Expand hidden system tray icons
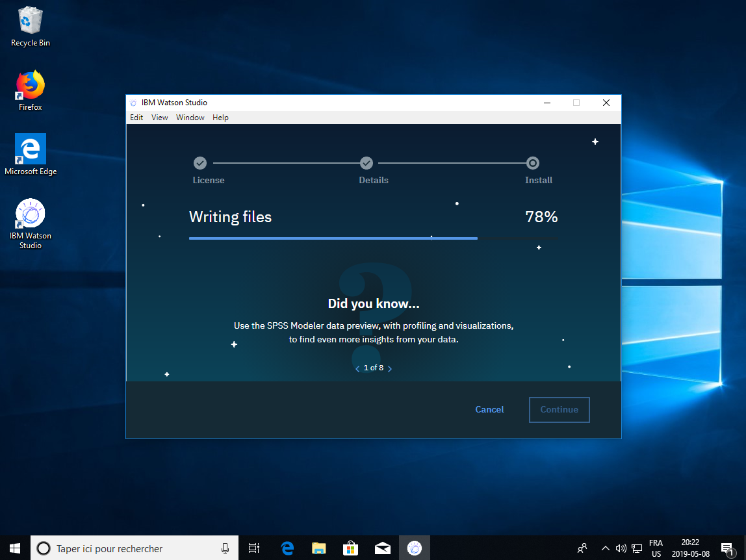 pyautogui.click(x=605, y=548)
